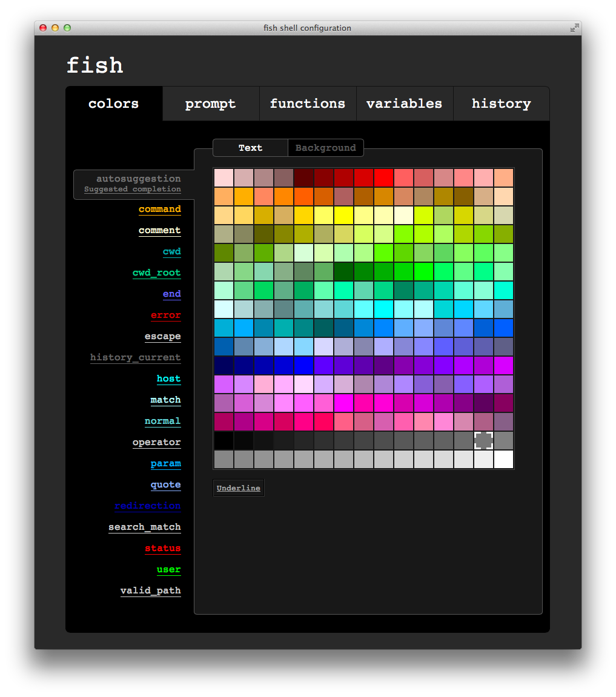Viewport: 616px width, 697px height.
Task: Select the valid_path color setting
Action: pyautogui.click(x=150, y=591)
